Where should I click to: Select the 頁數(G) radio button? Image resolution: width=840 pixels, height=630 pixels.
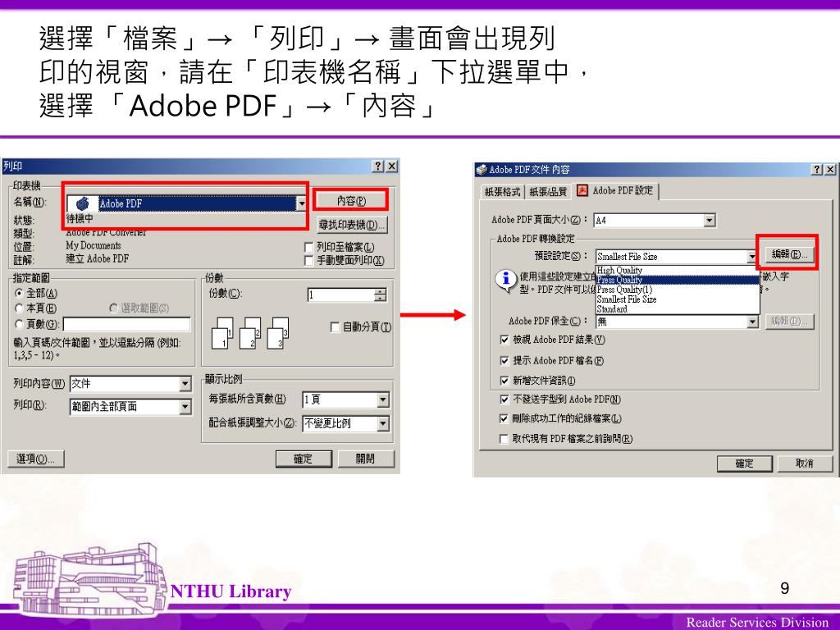[x=20, y=324]
